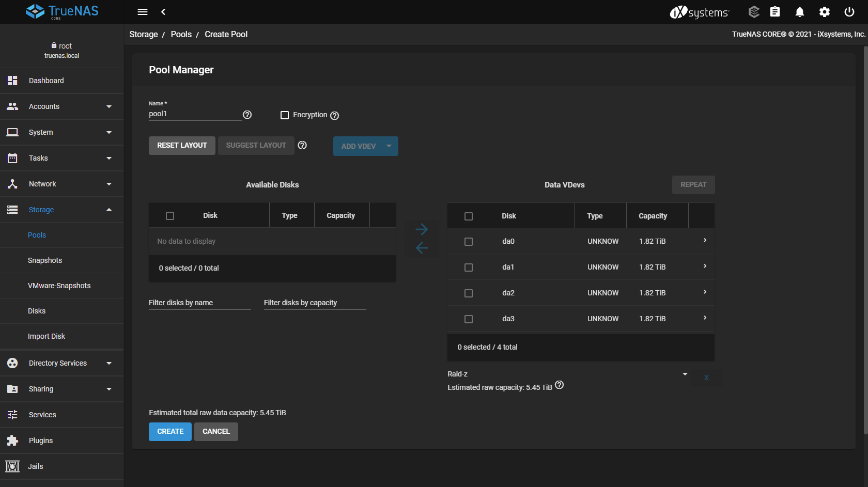
Task: Click the Repeat button
Action: (x=693, y=185)
